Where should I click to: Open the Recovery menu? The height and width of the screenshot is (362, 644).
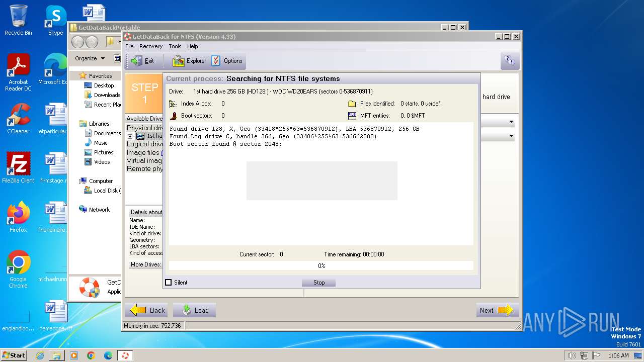[x=151, y=46]
